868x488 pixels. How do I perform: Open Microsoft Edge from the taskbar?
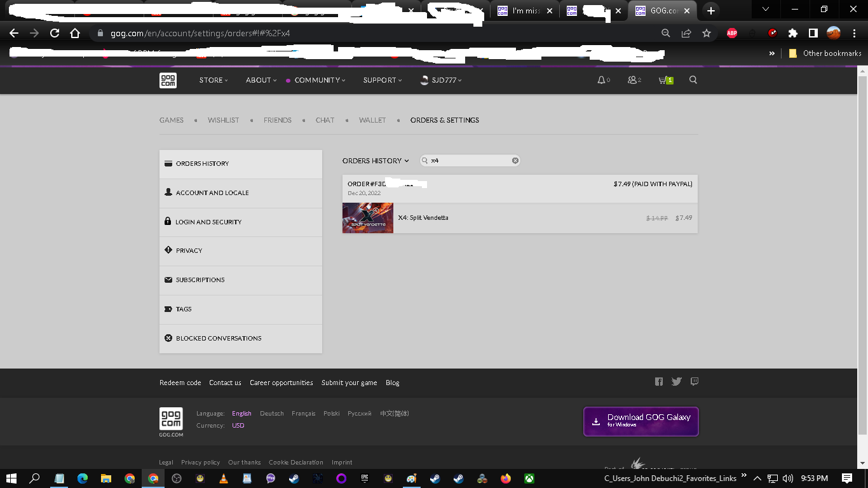[x=83, y=478]
